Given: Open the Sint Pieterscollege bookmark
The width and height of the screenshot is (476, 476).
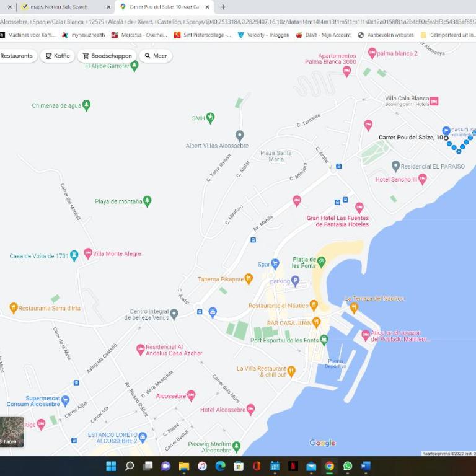Looking at the screenshot, I should tap(202, 35).
